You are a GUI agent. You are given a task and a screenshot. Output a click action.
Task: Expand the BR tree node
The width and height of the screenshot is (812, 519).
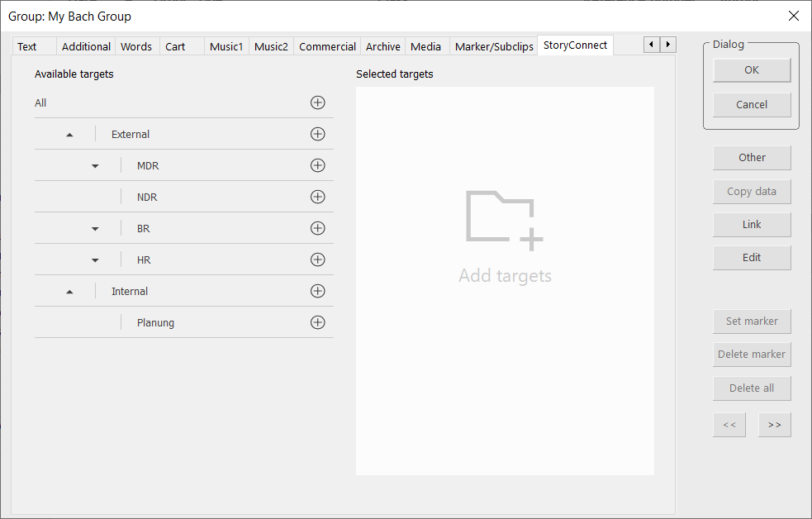point(95,229)
